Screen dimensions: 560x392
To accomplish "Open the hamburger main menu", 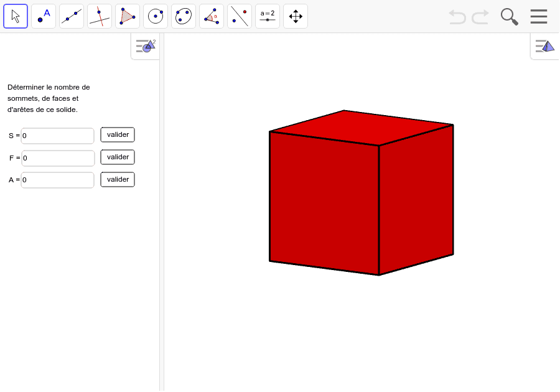I will pyautogui.click(x=538, y=16).
